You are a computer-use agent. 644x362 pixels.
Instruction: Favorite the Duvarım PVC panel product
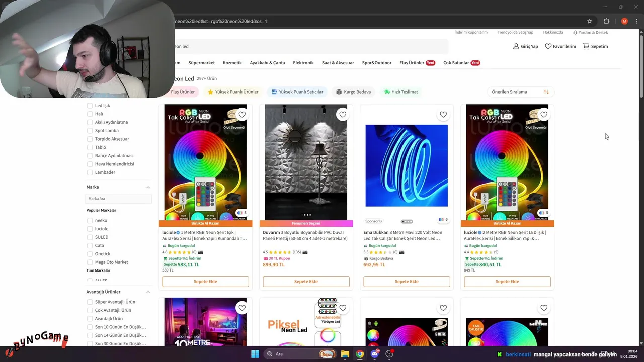(x=343, y=115)
